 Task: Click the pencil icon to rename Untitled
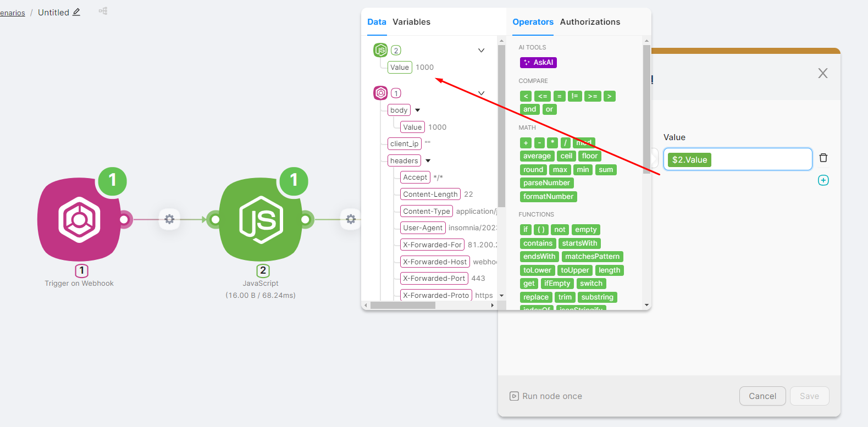pos(76,12)
